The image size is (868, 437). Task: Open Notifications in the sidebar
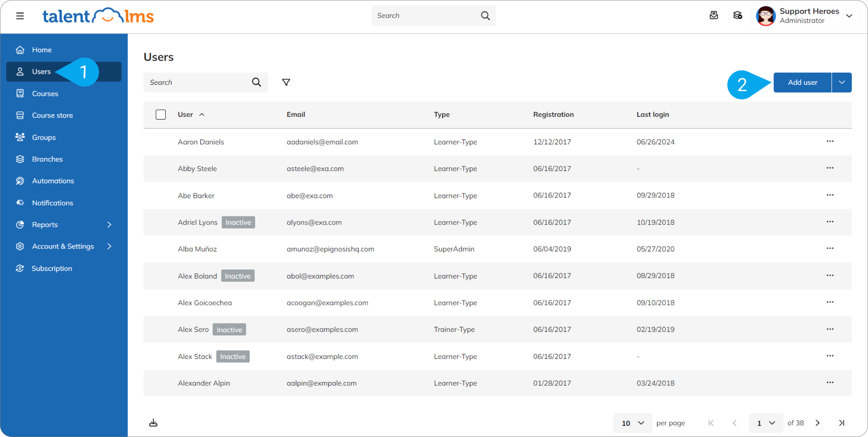(64, 203)
